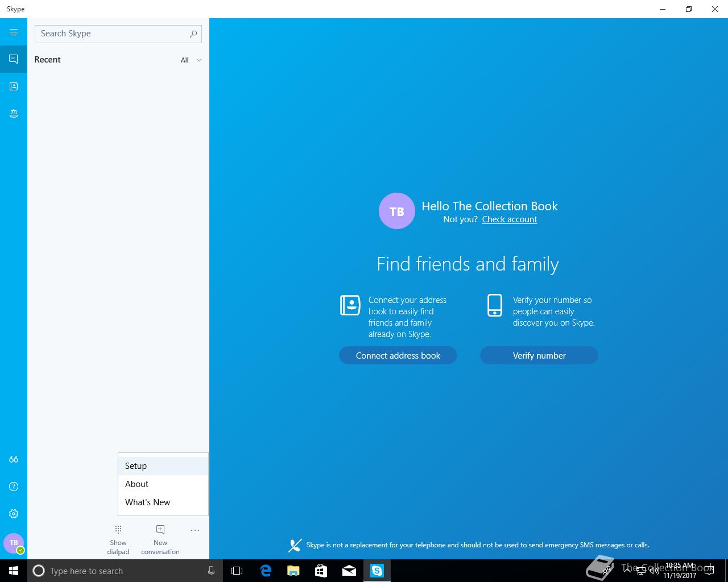Open the Bots sidebar icon
The width and height of the screenshot is (728, 582).
[x=14, y=114]
